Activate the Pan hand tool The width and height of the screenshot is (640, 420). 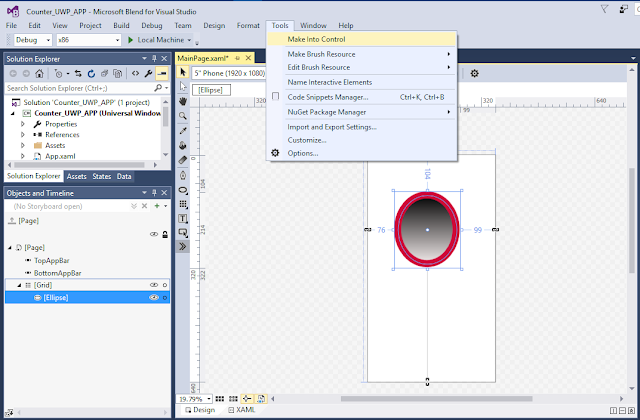coord(183,101)
